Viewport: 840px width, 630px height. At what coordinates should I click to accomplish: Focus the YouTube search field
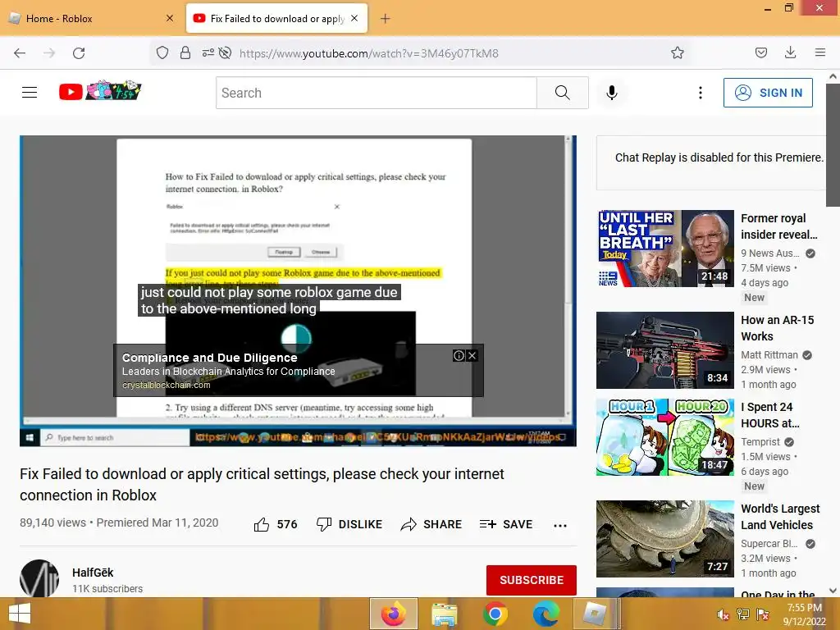pyautogui.click(x=376, y=93)
